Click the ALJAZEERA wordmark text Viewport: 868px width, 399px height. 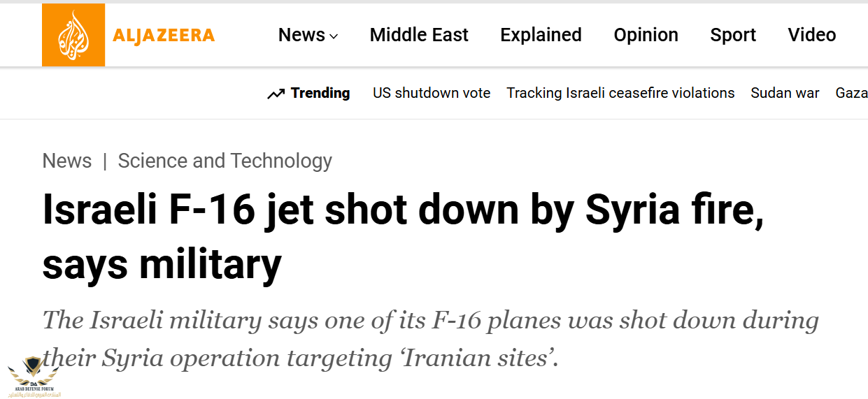[164, 35]
